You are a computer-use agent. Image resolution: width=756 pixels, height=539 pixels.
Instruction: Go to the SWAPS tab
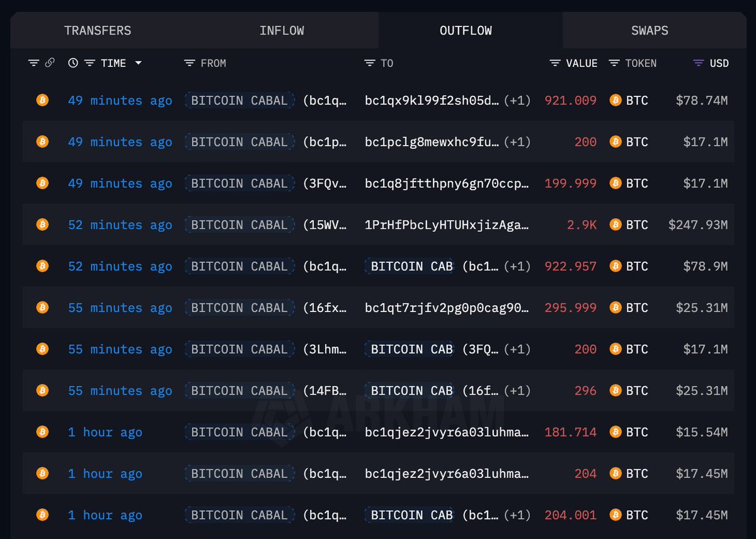click(x=650, y=30)
